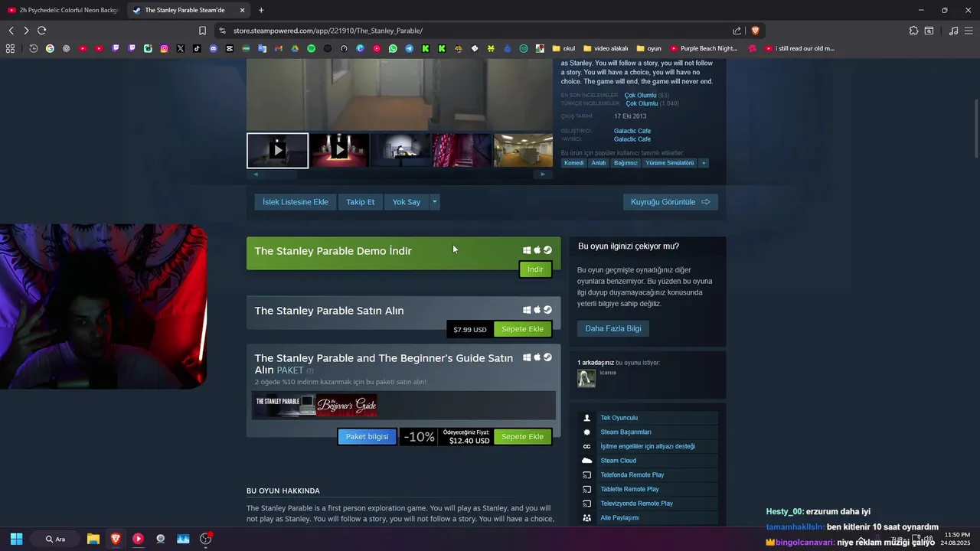Go back with the browser back arrow
Screen dimensions: 980x551
(11, 31)
